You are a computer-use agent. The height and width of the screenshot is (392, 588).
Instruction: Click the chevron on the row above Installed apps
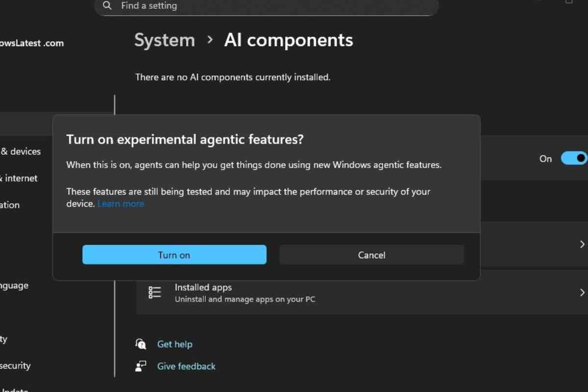click(582, 244)
